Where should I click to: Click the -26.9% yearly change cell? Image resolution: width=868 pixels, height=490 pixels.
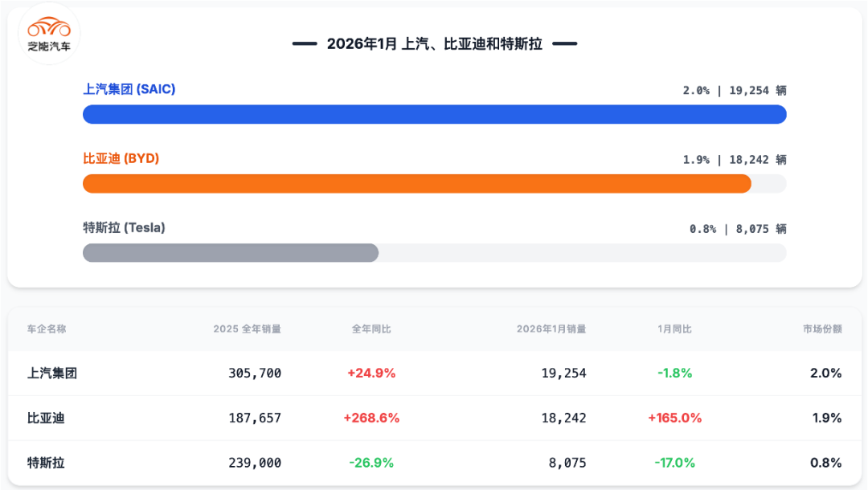click(371, 463)
